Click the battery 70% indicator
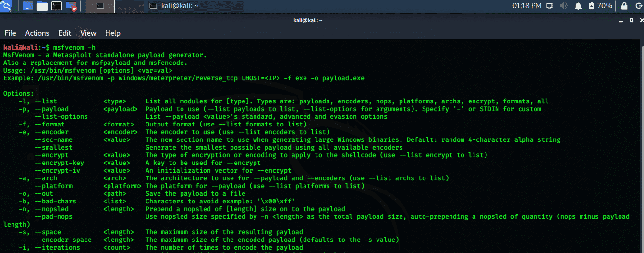Screen dimensions: 644x253 pyautogui.click(x=600, y=6)
